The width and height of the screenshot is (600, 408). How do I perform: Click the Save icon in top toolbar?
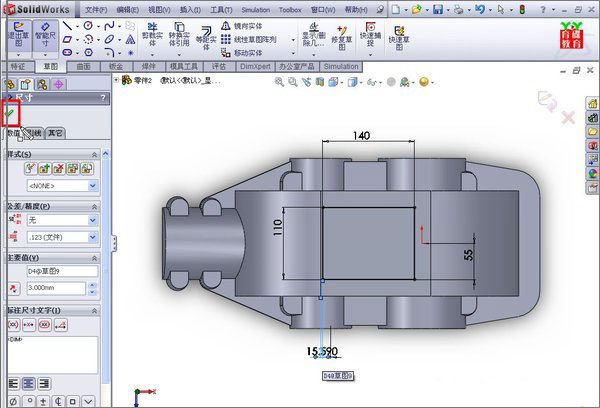438,9
